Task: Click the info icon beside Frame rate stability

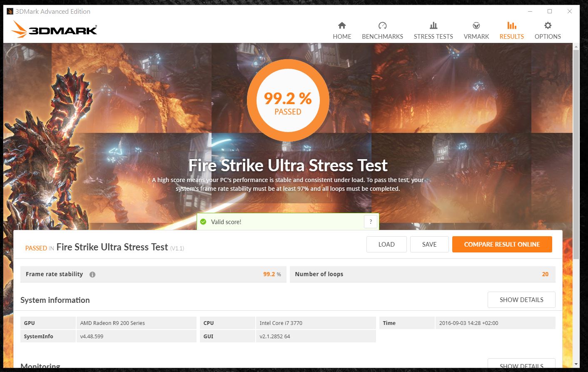Action: tap(92, 275)
